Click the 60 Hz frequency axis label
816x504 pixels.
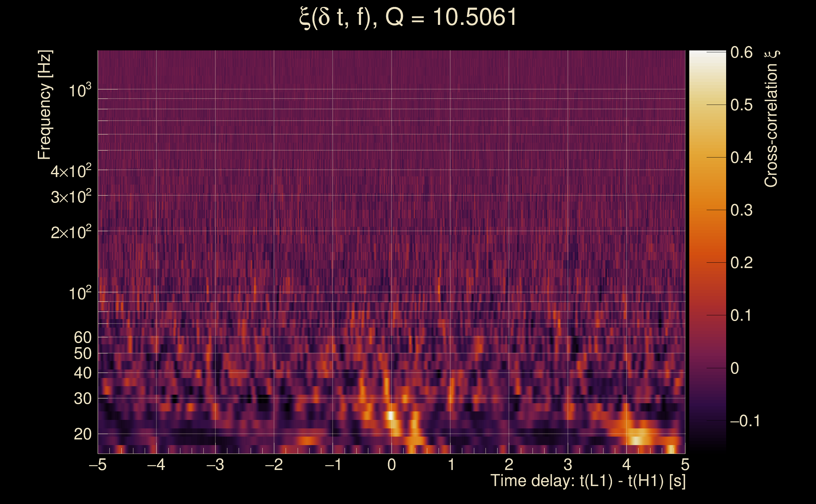tap(82, 337)
